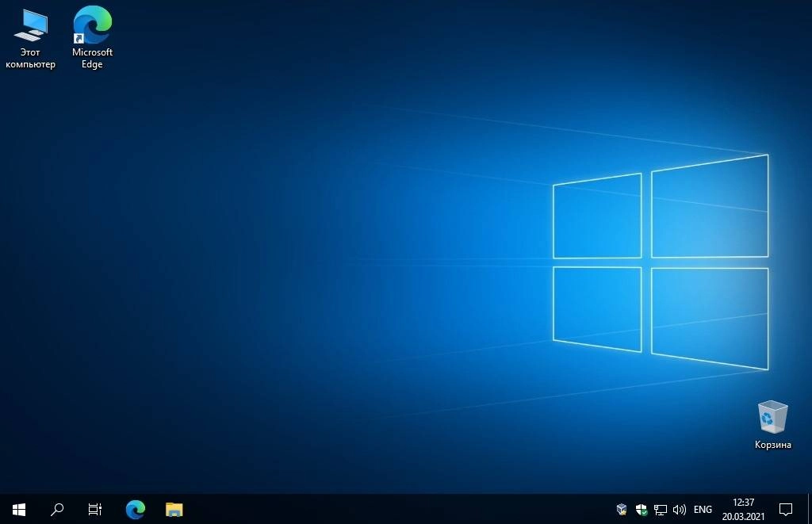Click the VirtualBox cube tray icon
This screenshot has width=812, height=524.
click(622, 510)
